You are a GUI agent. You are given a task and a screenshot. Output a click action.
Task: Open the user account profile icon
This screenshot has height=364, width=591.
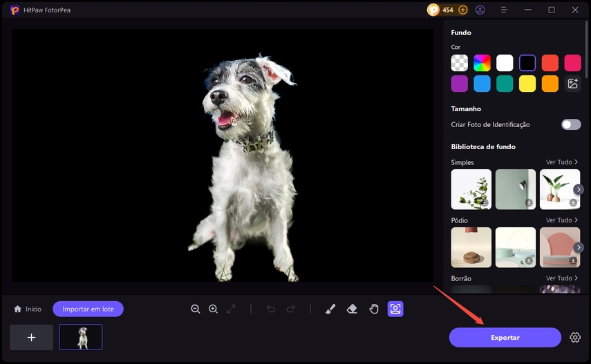[x=480, y=10]
